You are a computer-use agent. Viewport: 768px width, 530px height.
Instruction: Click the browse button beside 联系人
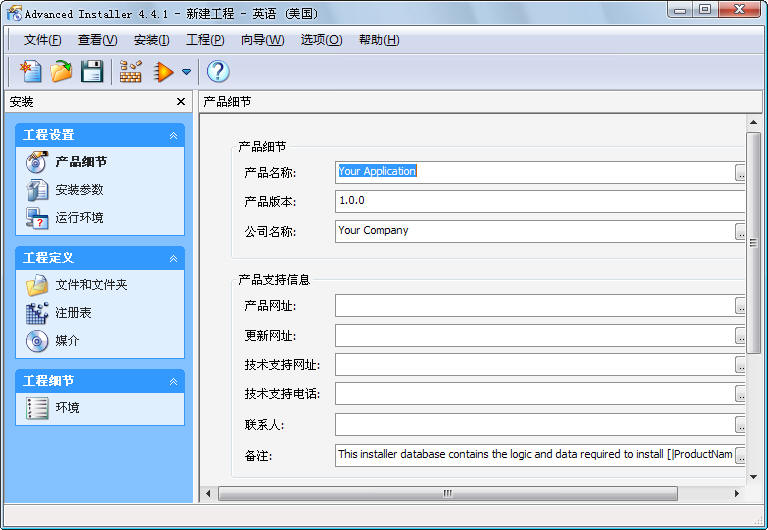740,424
